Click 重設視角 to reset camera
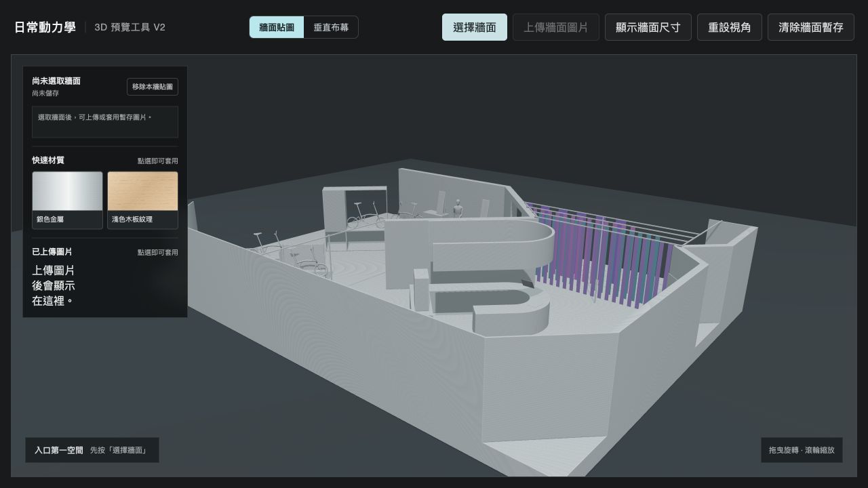The height and width of the screenshot is (488, 868). pos(730,27)
